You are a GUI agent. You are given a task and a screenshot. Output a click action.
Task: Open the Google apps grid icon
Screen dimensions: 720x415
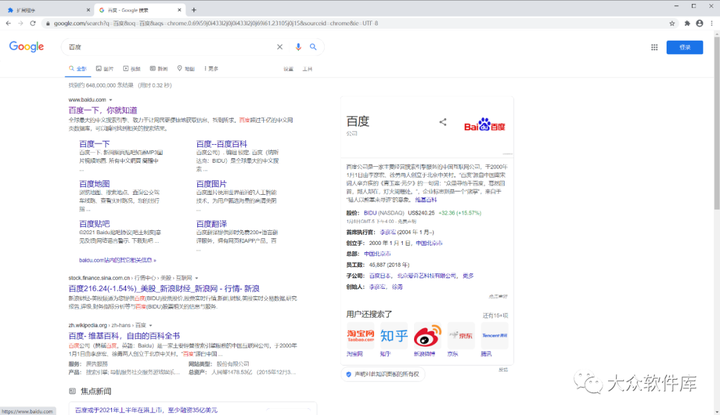click(654, 47)
